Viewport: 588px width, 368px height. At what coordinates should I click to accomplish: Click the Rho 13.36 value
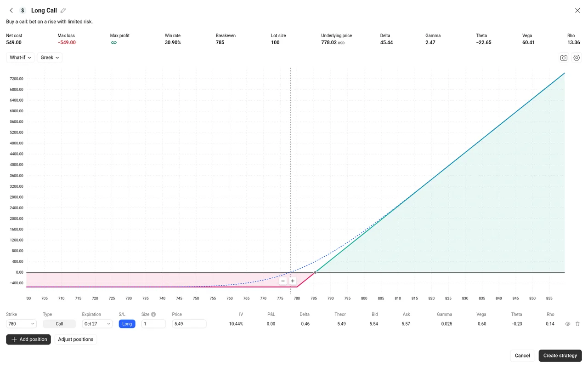(x=573, y=42)
